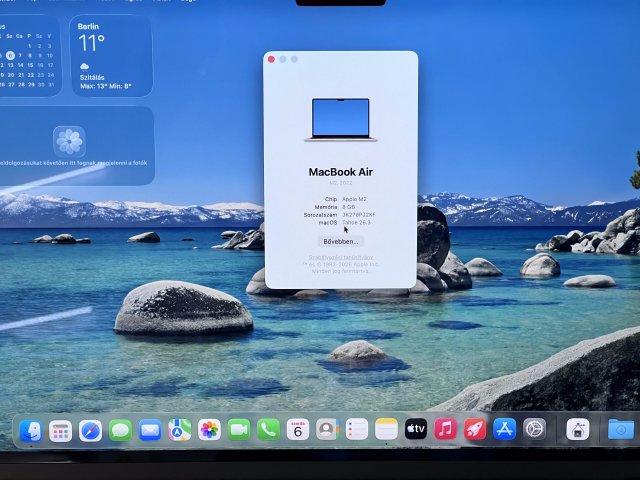Screen dimensions: 640x480
Task: Click the Szitálás weather condition text
Action: tap(92, 77)
